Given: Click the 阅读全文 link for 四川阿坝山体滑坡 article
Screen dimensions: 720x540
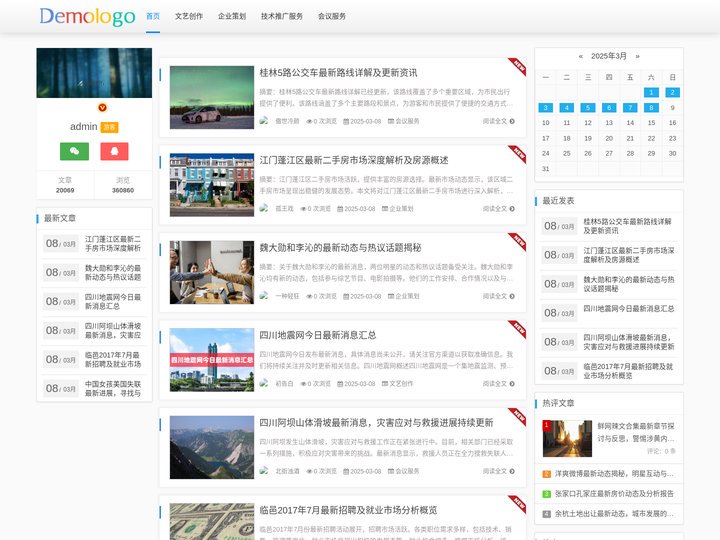Looking at the screenshot, I should (x=498, y=471).
